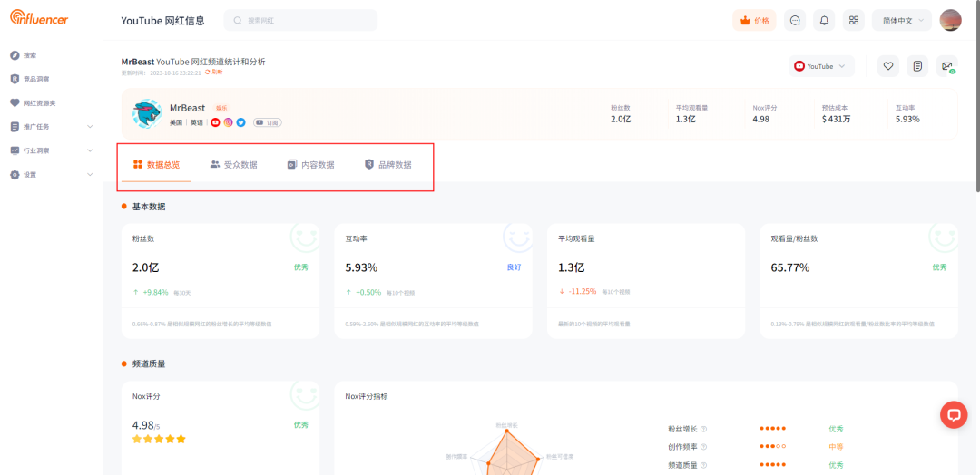Click the 搜索网红 search input field
980x475 pixels.
click(300, 20)
